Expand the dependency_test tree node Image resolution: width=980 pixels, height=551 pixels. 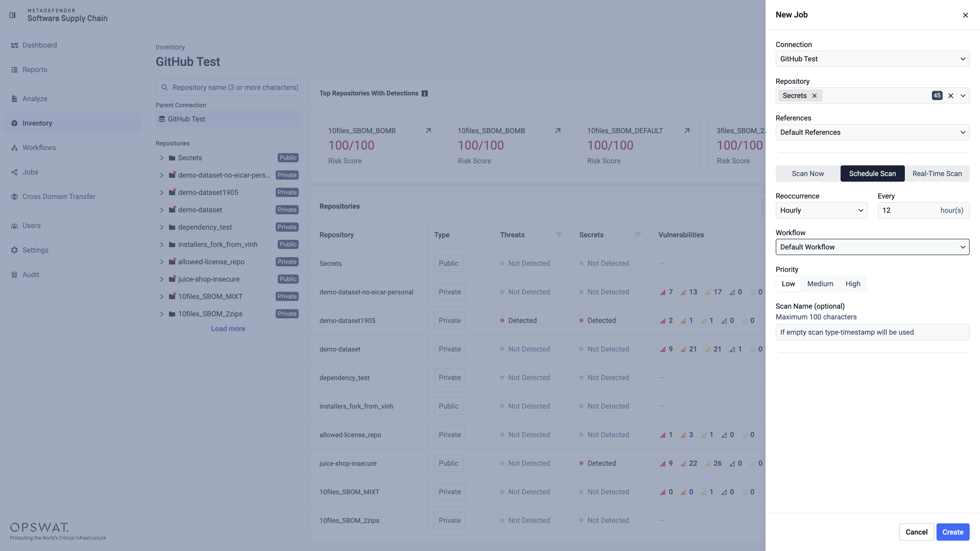162,228
